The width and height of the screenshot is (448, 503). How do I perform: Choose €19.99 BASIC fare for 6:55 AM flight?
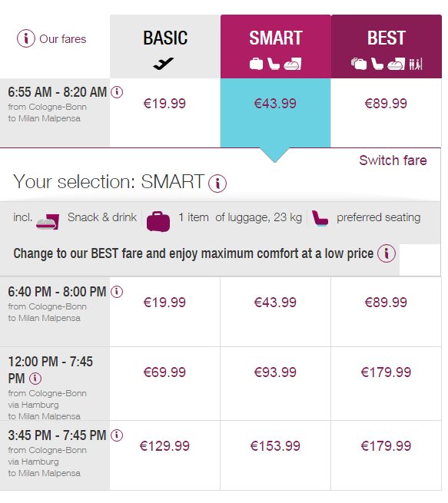point(164,104)
